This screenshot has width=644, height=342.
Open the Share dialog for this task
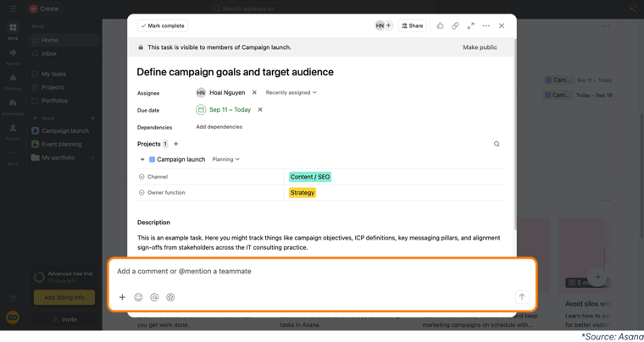tap(413, 26)
